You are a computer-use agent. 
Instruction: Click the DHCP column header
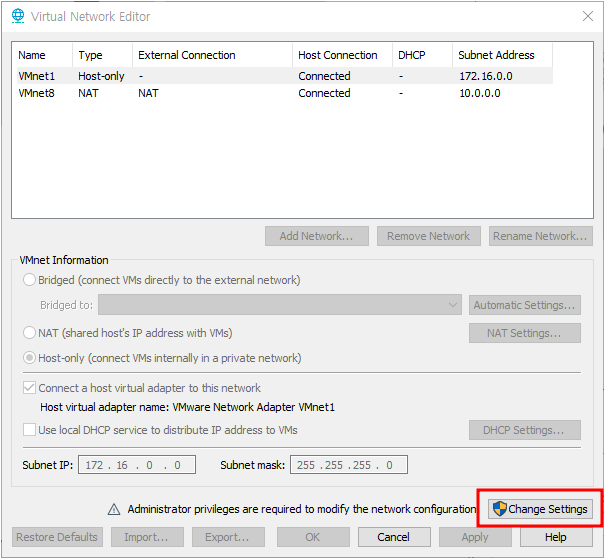point(422,55)
